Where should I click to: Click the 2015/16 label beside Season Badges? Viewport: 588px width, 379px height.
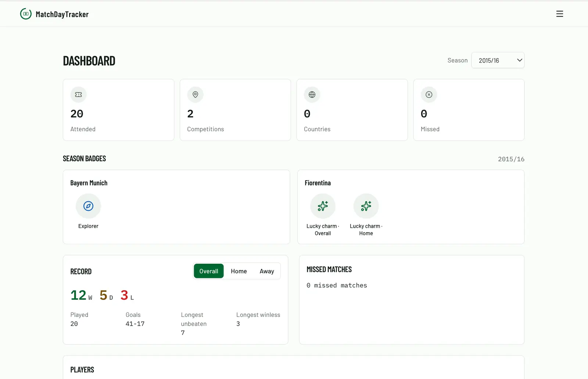[x=511, y=159]
